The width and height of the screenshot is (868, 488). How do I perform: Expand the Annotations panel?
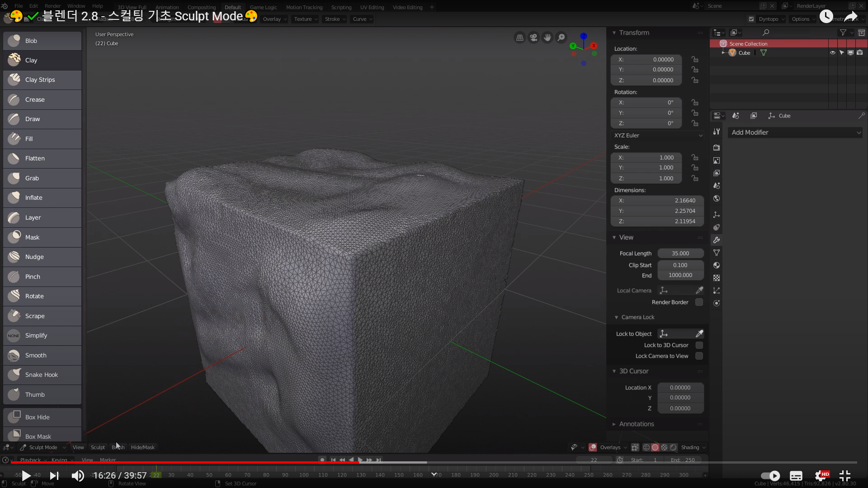636,424
